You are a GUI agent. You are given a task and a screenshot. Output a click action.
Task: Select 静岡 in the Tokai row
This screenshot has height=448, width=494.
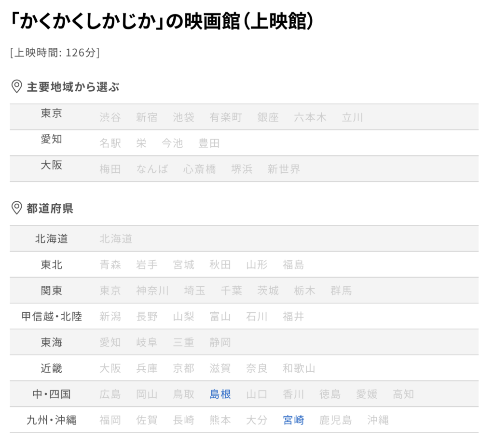point(220,342)
